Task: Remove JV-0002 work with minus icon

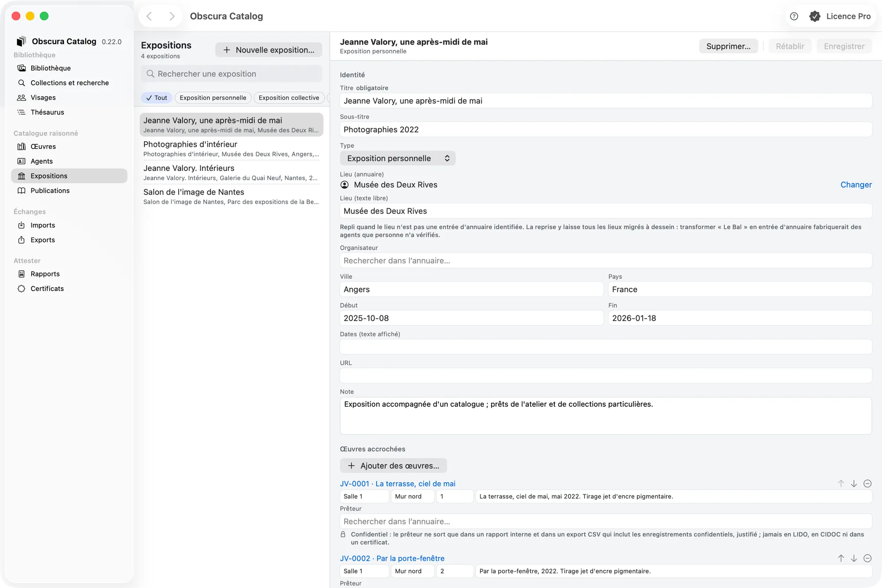Action: point(867,558)
